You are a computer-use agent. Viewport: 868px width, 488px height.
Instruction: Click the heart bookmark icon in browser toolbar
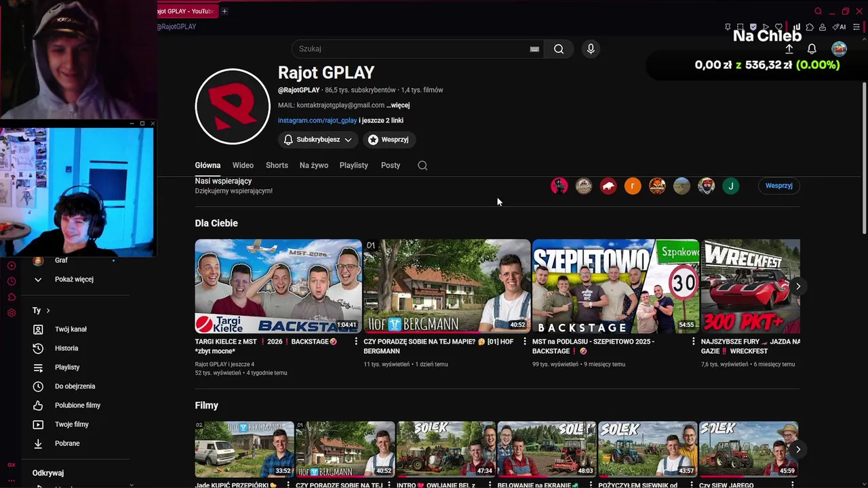pos(778,27)
